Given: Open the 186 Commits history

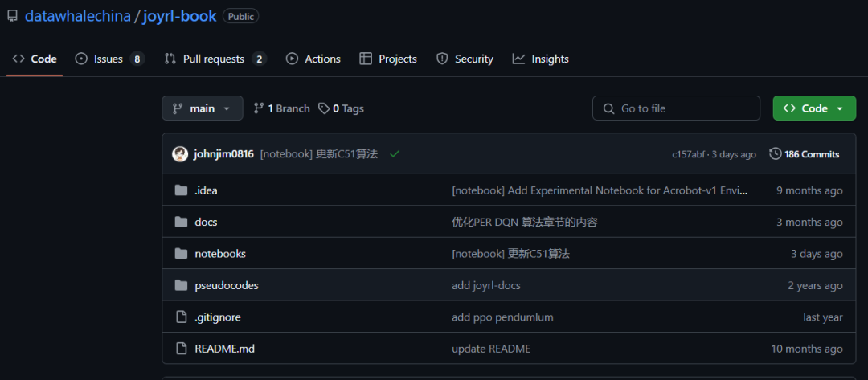Looking at the screenshot, I should tap(805, 154).
